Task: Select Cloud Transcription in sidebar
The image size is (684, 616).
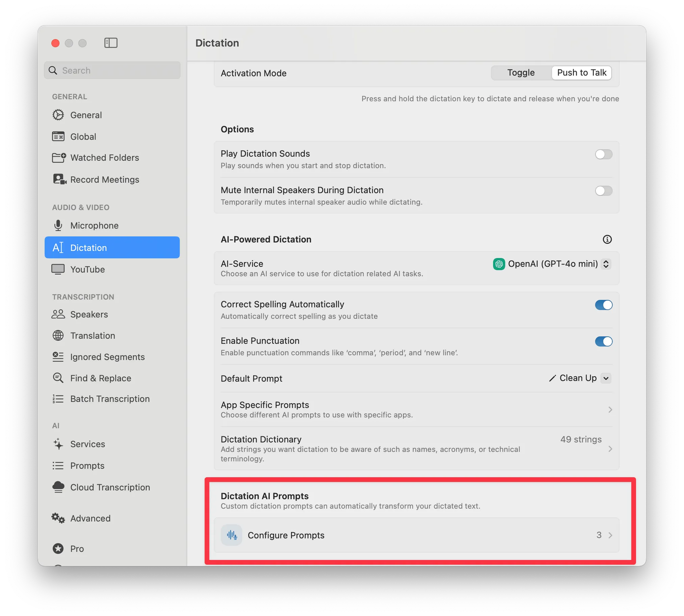Action: [110, 487]
